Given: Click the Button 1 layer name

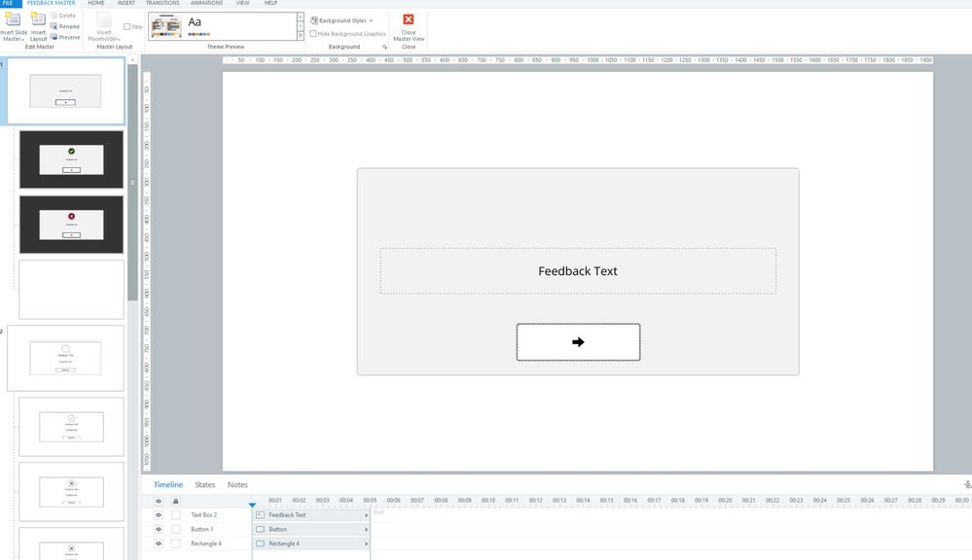Looking at the screenshot, I should (201, 529).
